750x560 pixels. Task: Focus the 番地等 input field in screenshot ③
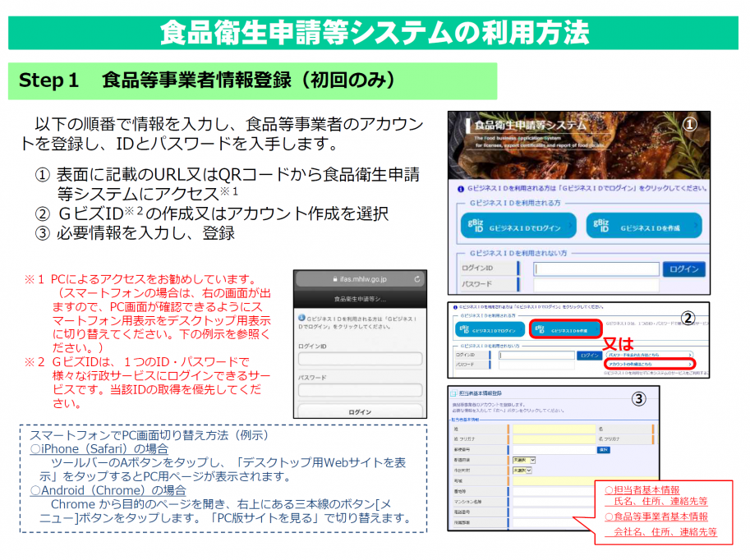coord(554,491)
